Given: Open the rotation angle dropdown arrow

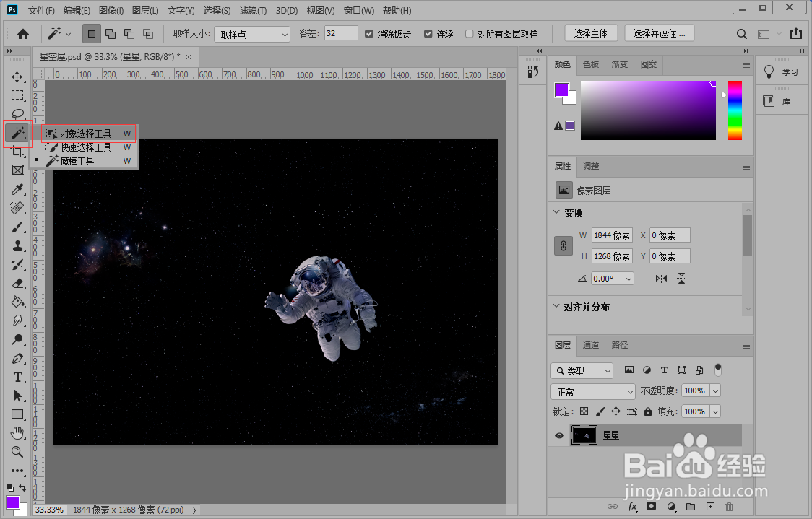Looking at the screenshot, I should click(x=629, y=279).
